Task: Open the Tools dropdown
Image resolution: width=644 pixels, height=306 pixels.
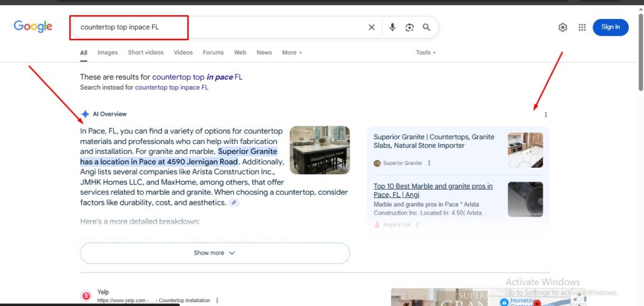Action: pos(426,53)
